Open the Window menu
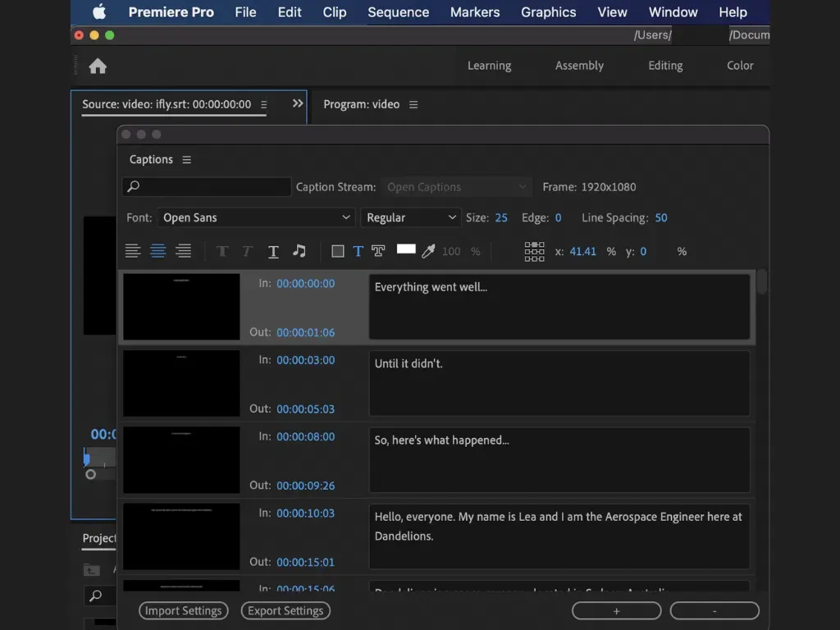 (673, 11)
